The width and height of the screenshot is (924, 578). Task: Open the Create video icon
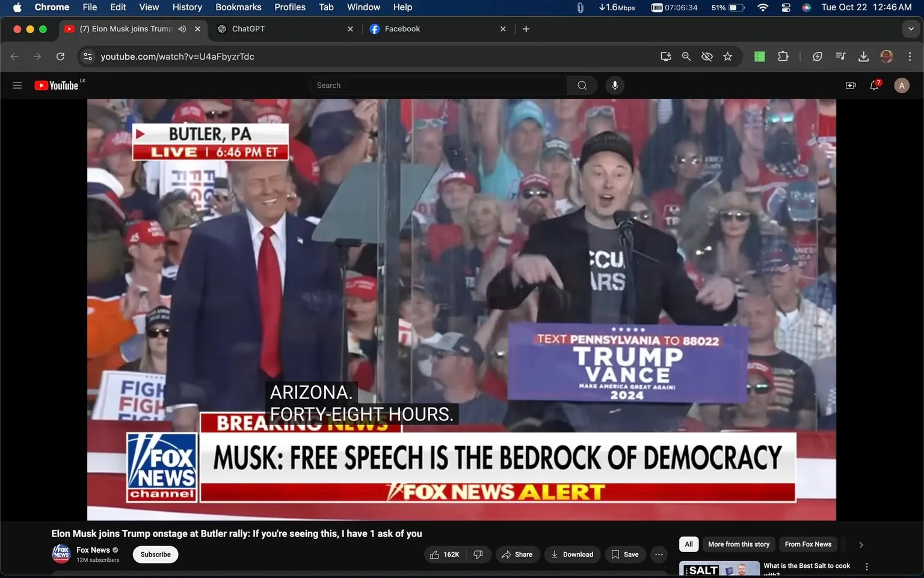pyautogui.click(x=851, y=85)
